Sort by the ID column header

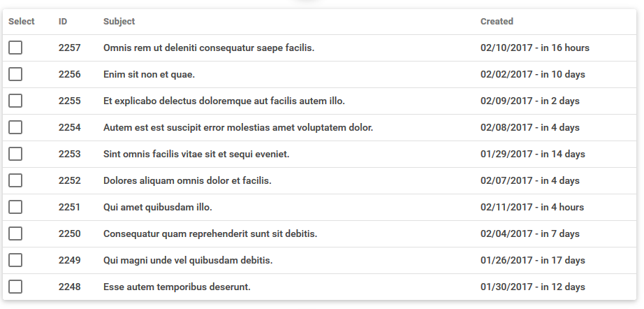click(x=63, y=22)
